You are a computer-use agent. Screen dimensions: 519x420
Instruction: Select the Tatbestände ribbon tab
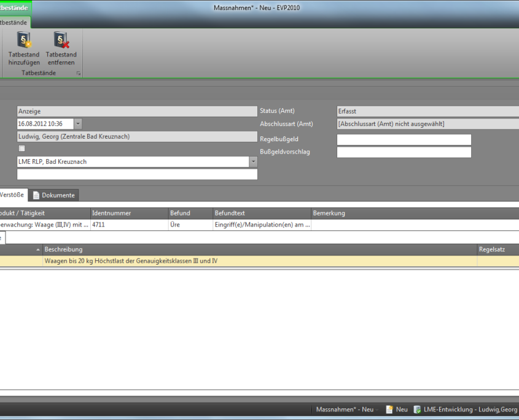[x=14, y=22]
